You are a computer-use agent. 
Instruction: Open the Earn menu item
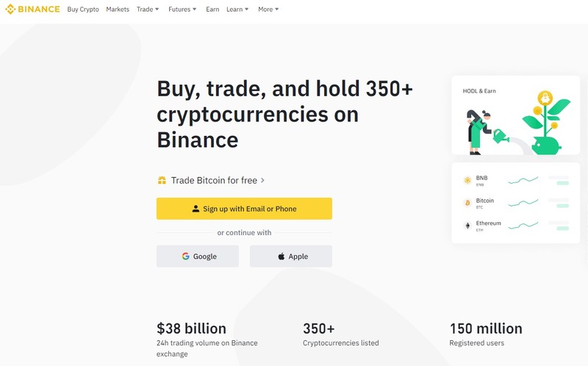point(212,10)
